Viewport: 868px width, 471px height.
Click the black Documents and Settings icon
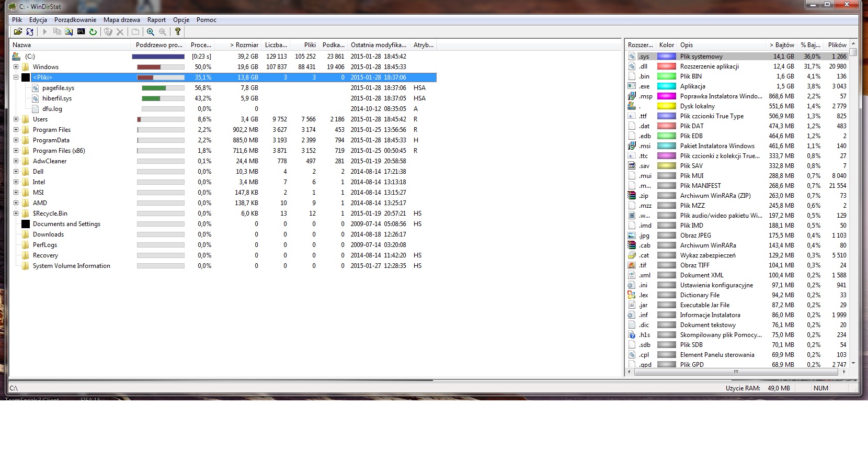(x=25, y=224)
